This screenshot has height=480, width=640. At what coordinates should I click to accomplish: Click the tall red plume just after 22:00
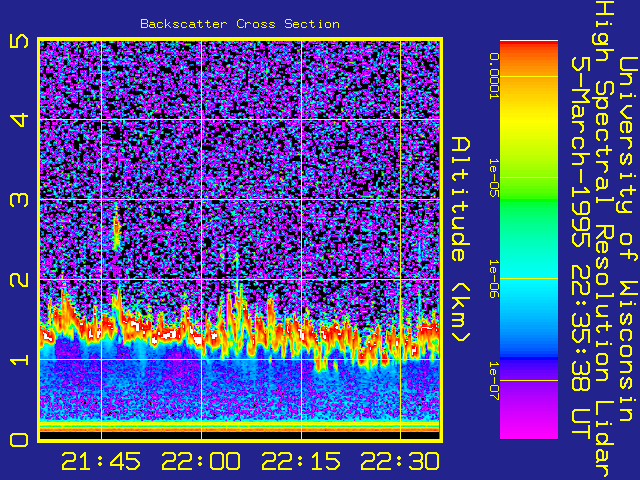coord(237,306)
